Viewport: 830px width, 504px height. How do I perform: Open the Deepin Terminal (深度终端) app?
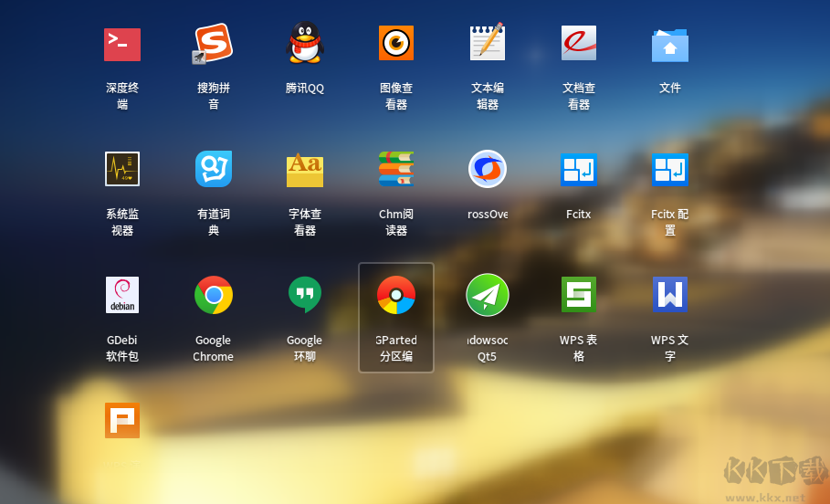[x=122, y=44]
